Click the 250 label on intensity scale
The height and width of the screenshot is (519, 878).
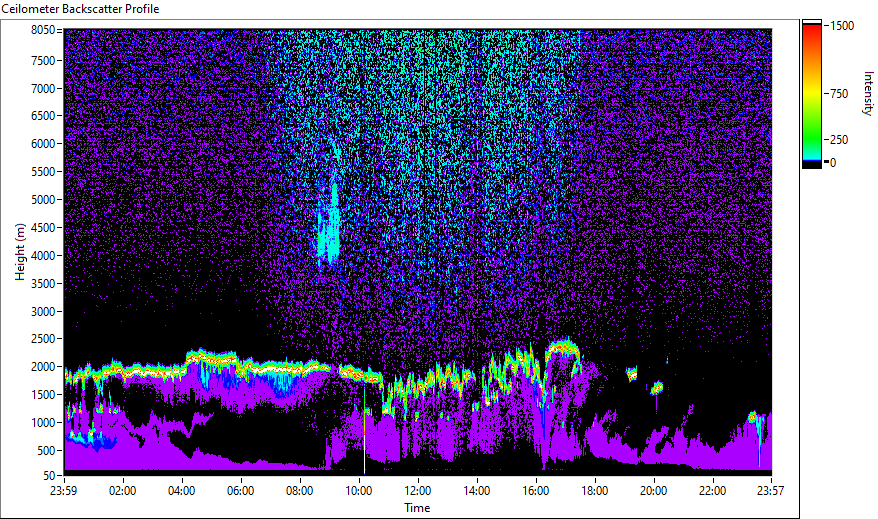[839, 140]
